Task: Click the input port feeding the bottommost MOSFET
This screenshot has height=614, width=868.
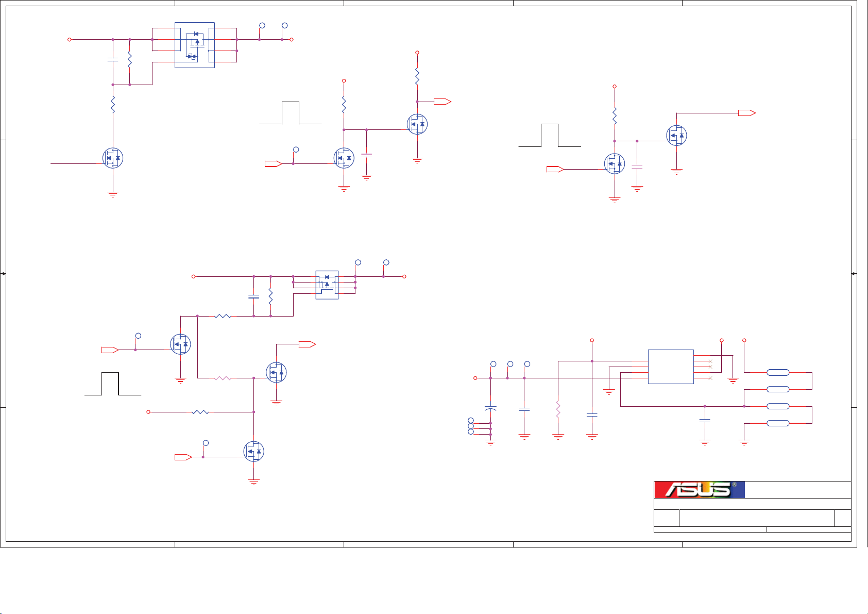Action: coord(183,457)
